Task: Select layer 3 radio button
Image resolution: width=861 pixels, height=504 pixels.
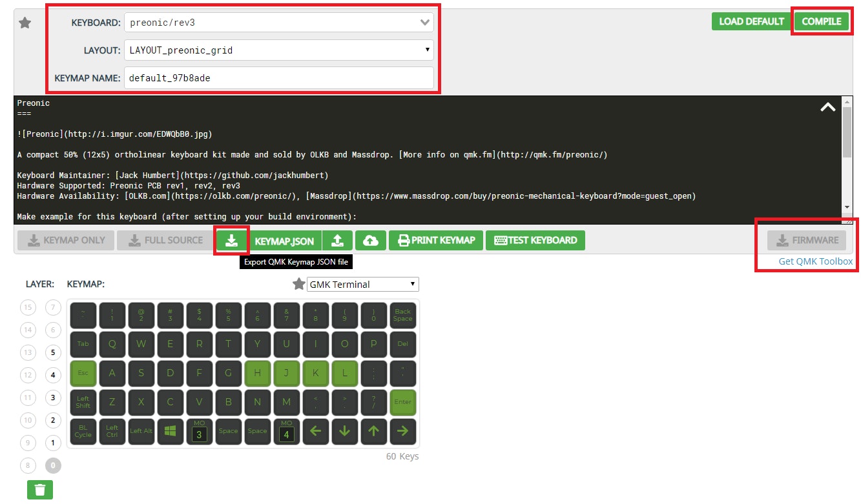Action: click(54, 398)
